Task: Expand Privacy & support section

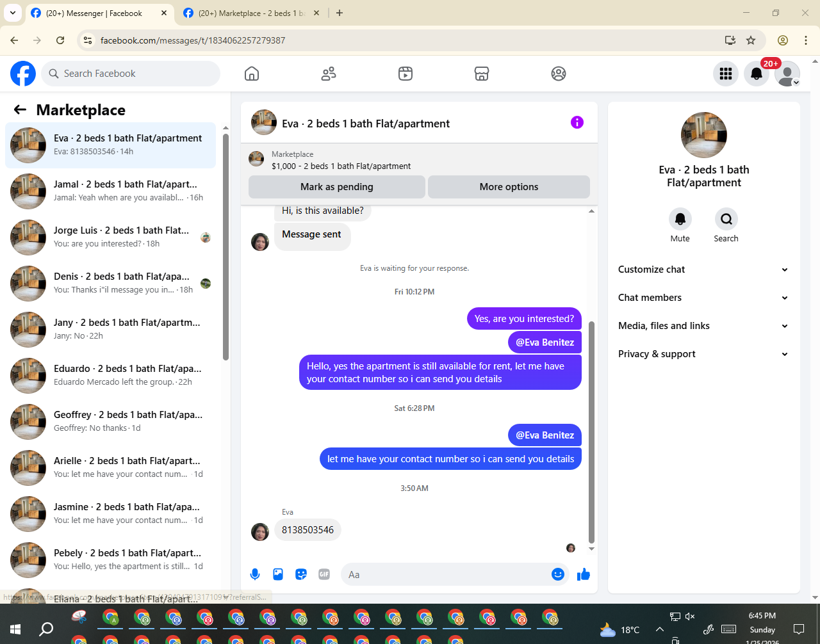Action: click(x=703, y=354)
